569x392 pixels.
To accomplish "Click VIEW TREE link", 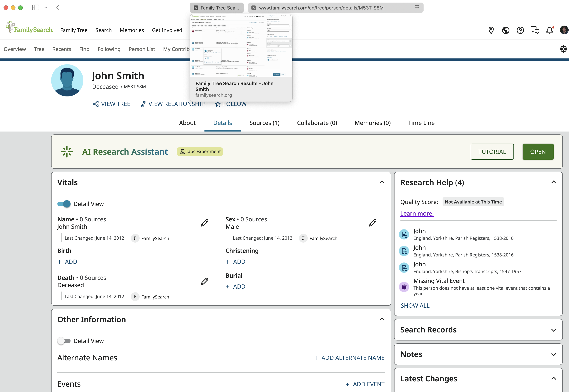I will click(111, 104).
